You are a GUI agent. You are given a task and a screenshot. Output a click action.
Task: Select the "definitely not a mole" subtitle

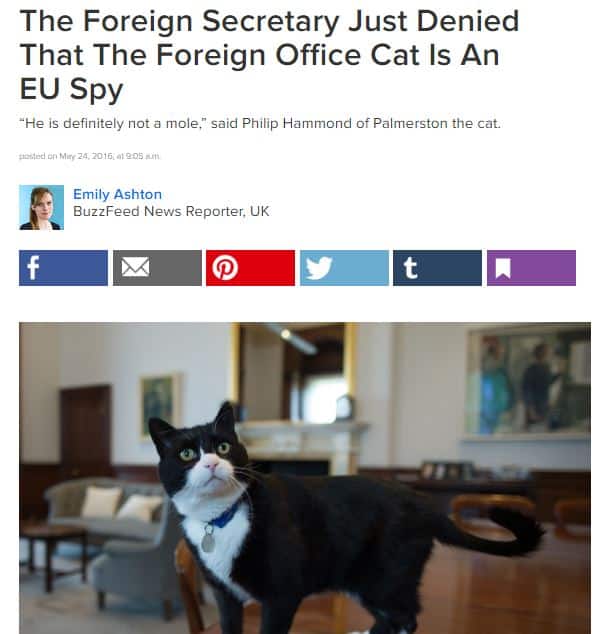260,123
